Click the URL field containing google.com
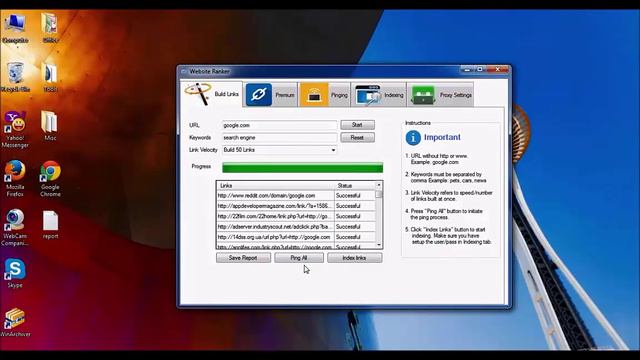The image size is (640, 360). tap(280, 125)
